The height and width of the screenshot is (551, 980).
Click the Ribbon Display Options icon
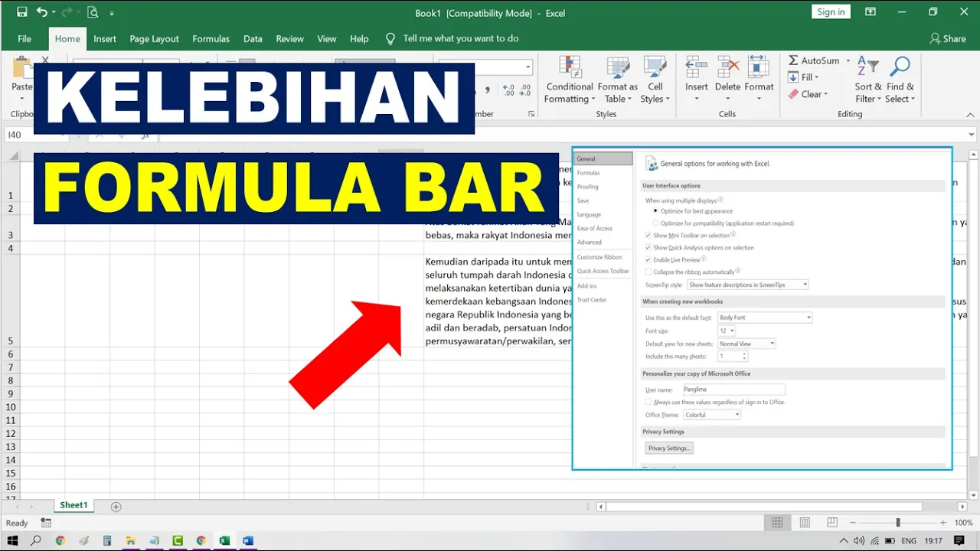pyautogui.click(x=871, y=12)
